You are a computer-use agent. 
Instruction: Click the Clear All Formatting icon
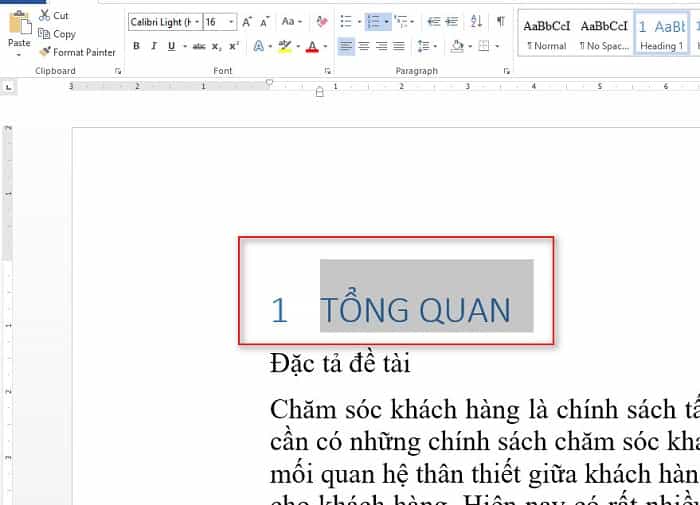point(321,21)
